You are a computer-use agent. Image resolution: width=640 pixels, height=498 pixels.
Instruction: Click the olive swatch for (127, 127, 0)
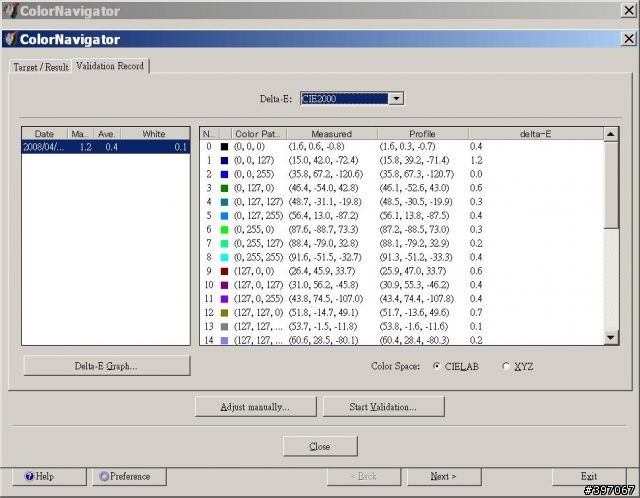pos(224,313)
